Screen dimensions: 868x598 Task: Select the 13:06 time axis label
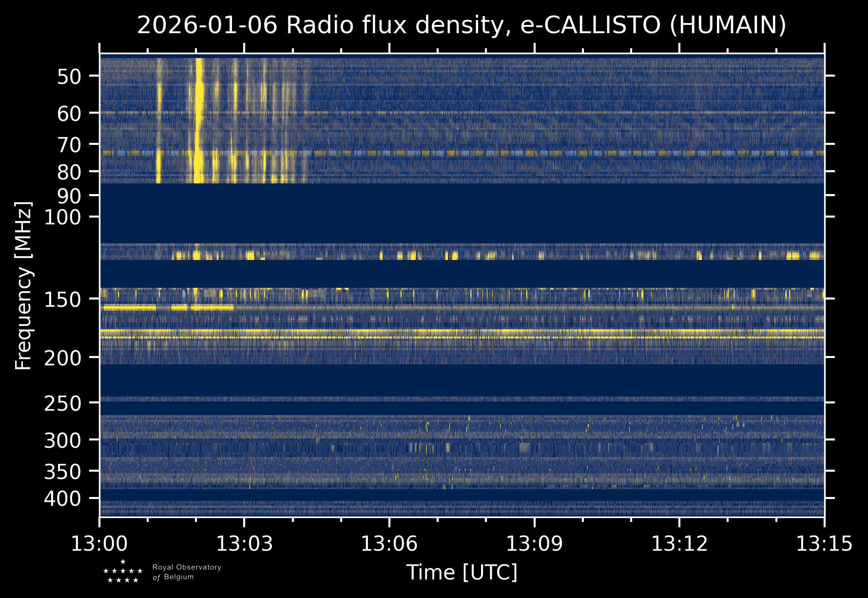pyautogui.click(x=389, y=543)
